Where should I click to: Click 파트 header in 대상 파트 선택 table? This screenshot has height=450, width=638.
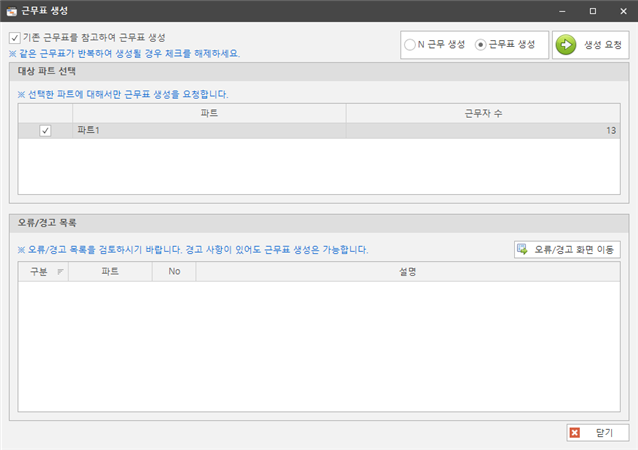pos(209,114)
